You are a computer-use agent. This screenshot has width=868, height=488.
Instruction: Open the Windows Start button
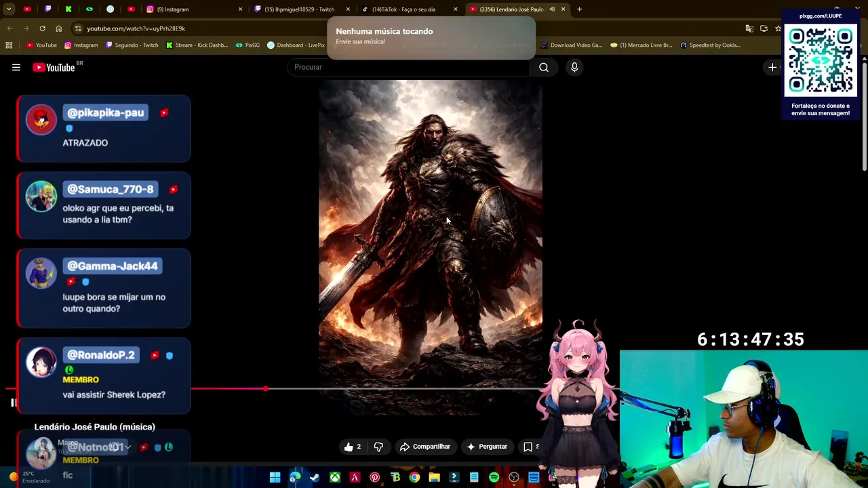(275, 478)
